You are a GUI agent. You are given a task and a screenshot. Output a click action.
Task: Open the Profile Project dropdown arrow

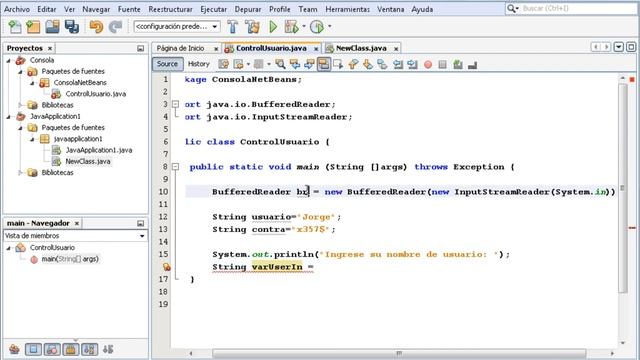(x=329, y=27)
